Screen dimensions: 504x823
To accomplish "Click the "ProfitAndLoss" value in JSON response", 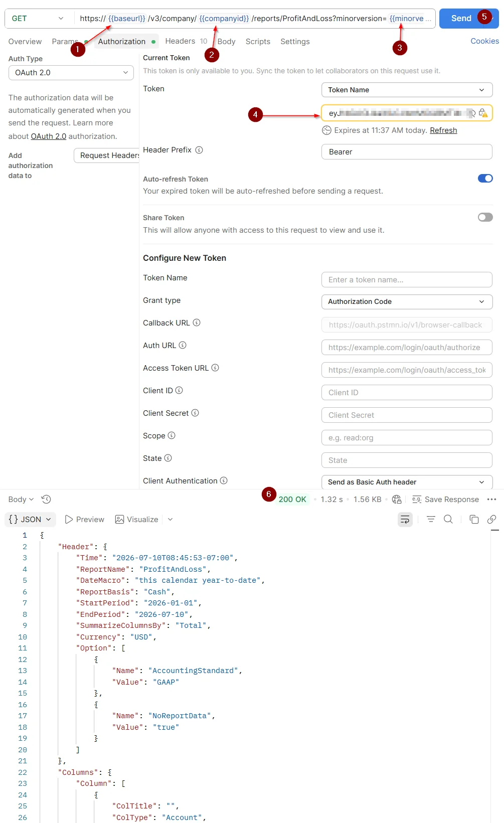I will click(x=173, y=569).
